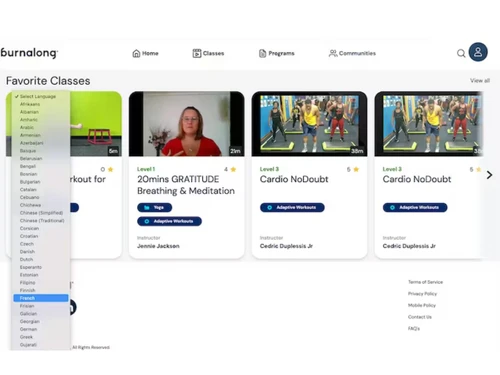Open the user profile avatar menu

coord(478,52)
